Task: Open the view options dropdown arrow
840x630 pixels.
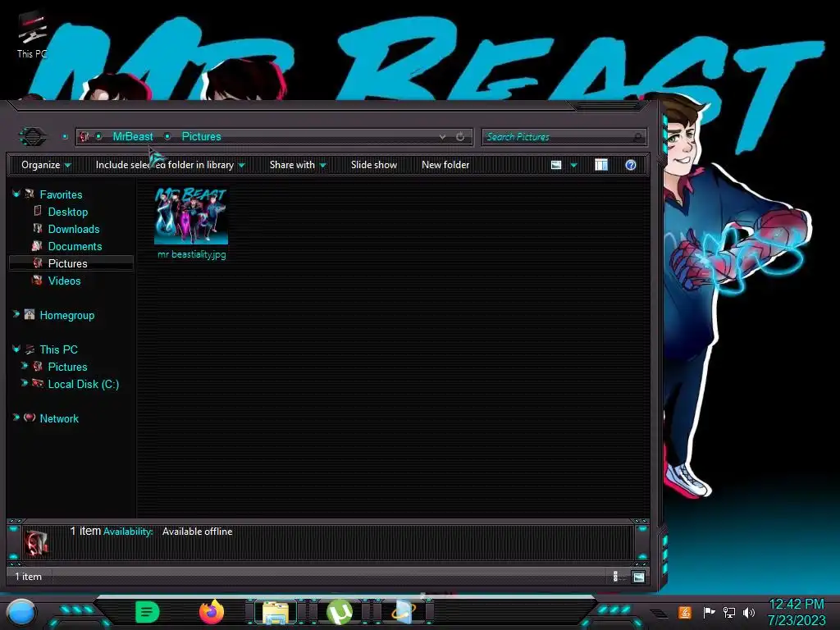Action: (x=573, y=165)
